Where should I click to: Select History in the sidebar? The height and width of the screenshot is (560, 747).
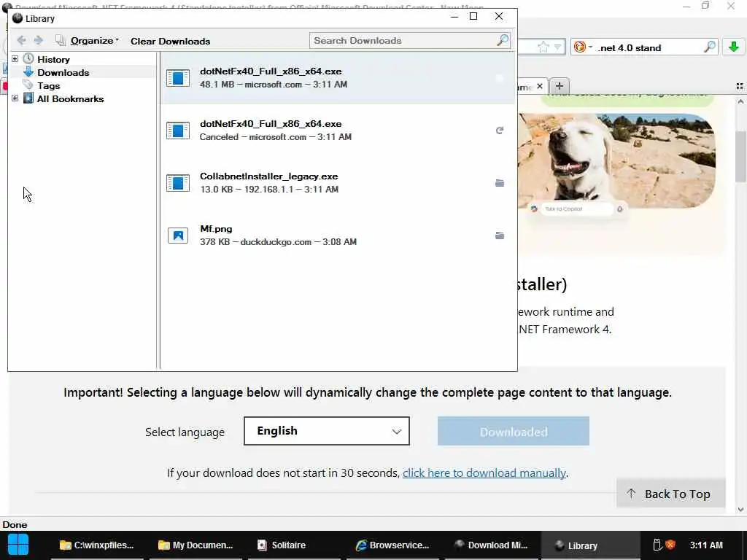53,60
